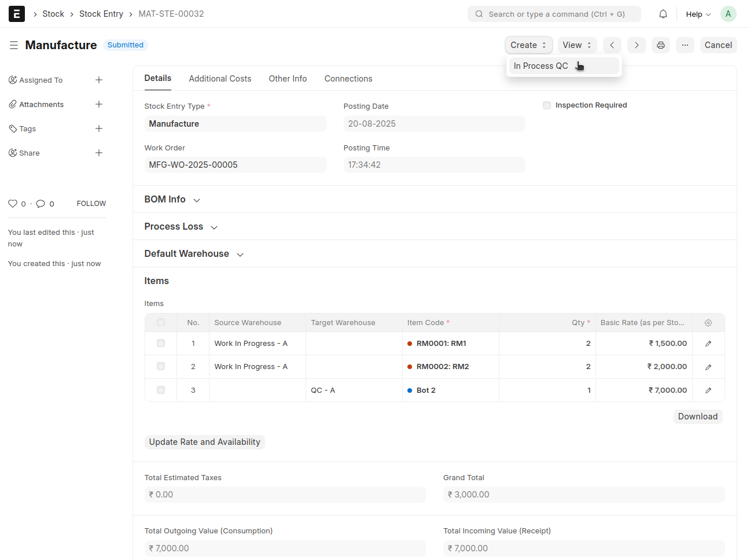Tick the select-all checkbox in items header

coord(161,323)
